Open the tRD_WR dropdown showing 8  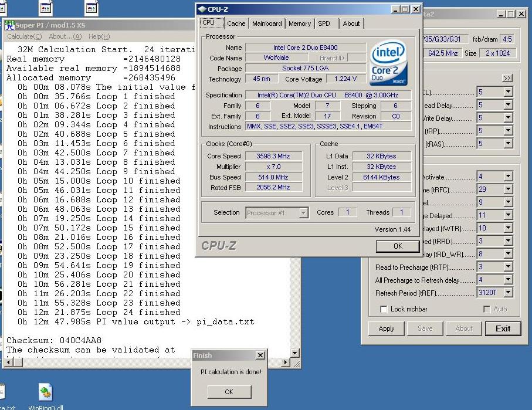508,254
